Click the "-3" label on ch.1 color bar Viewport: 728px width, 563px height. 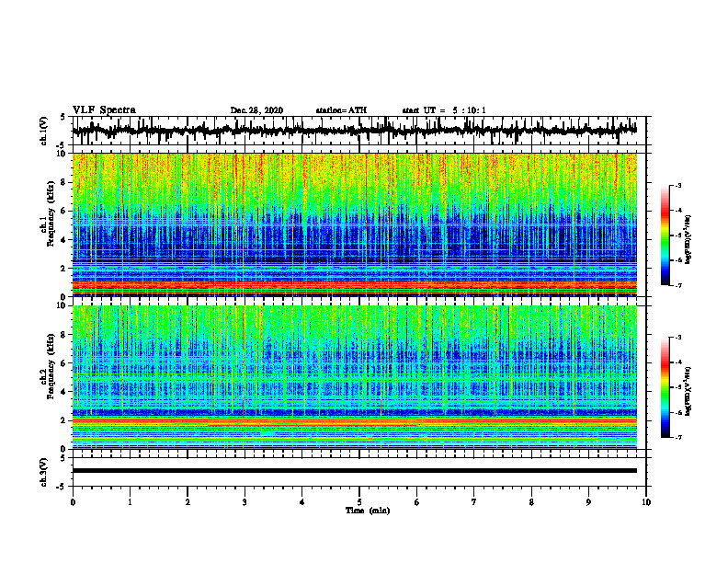click(x=678, y=185)
